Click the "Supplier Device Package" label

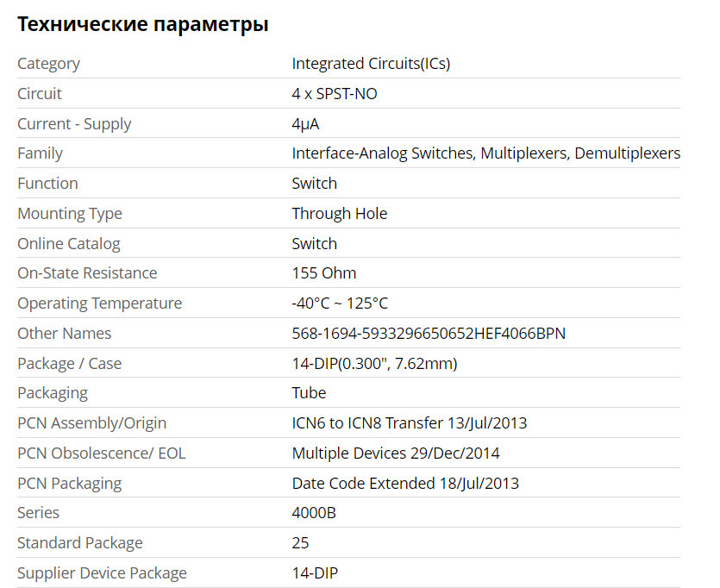102,573
